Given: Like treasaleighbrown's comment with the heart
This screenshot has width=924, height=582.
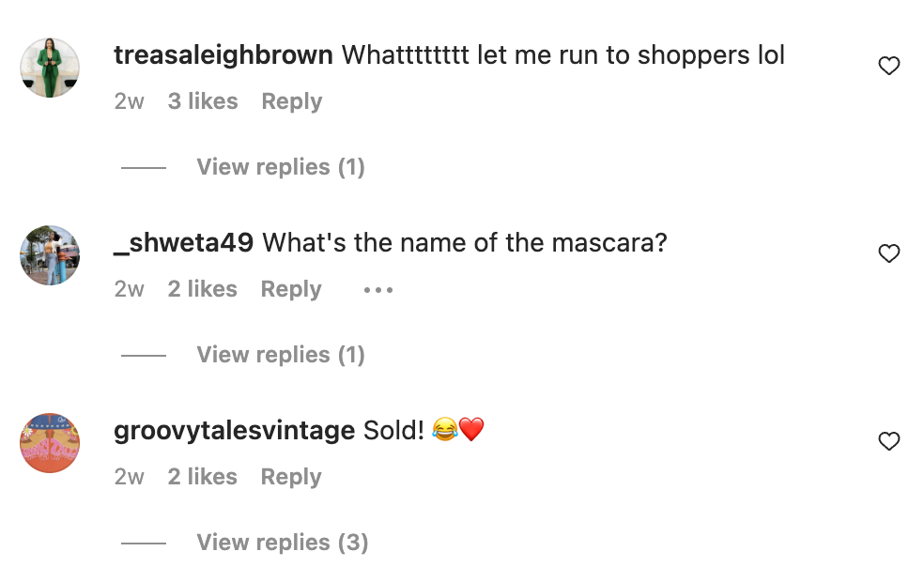Looking at the screenshot, I should 888,66.
